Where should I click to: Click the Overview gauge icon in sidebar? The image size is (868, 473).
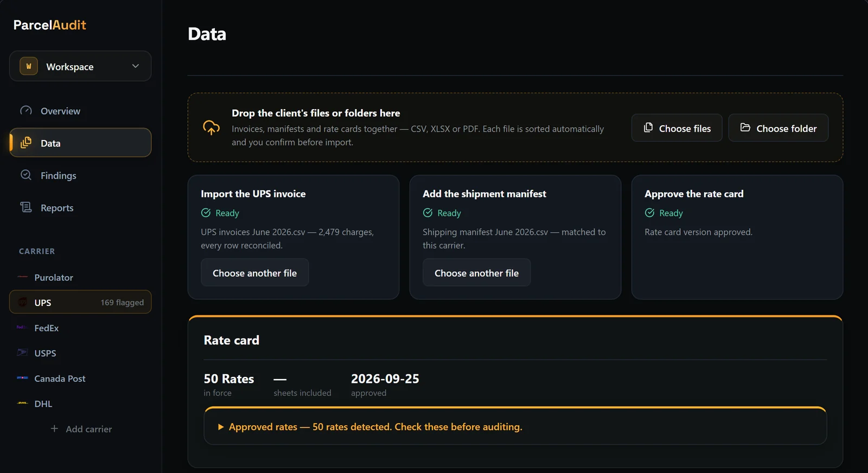click(x=26, y=111)
